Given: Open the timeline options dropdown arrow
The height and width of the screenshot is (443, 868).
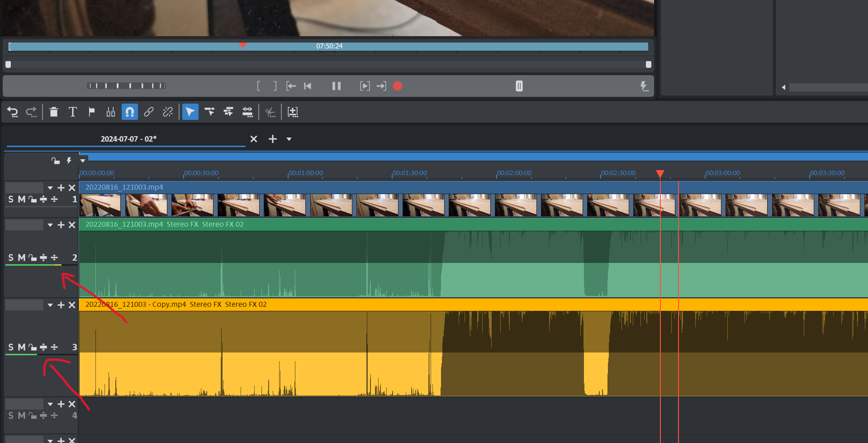Looking at the screenshot, I should (83, 161).
